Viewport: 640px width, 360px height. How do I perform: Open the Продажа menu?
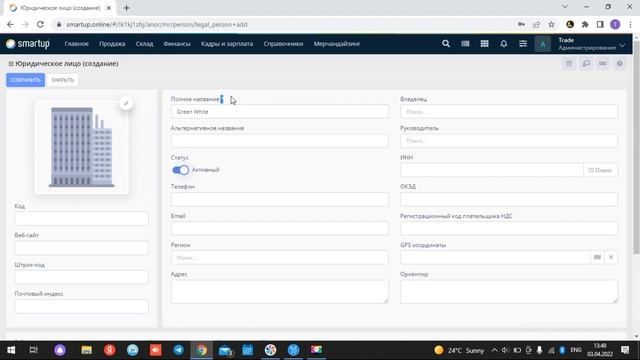(x=112, y=44)
